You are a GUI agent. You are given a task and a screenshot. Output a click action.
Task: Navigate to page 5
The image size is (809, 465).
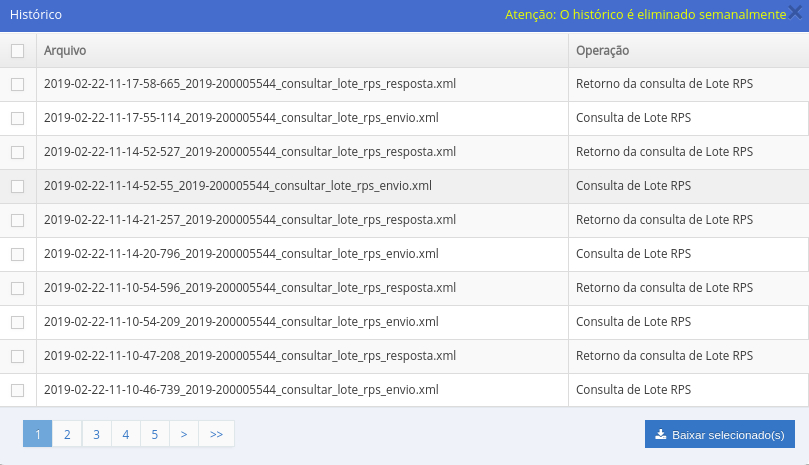(x=155, y=434)
